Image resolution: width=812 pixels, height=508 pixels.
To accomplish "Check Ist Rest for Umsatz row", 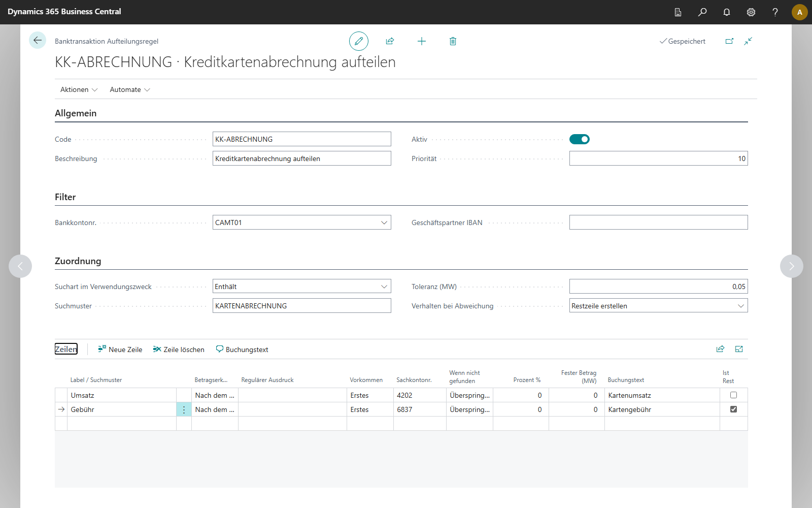I will click(733, 395).
